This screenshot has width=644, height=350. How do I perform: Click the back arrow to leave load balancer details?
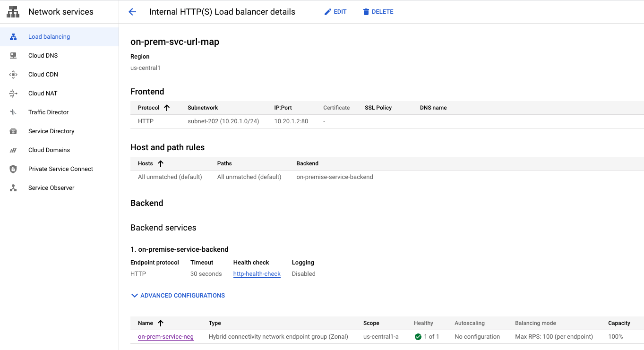coord(132,11)
